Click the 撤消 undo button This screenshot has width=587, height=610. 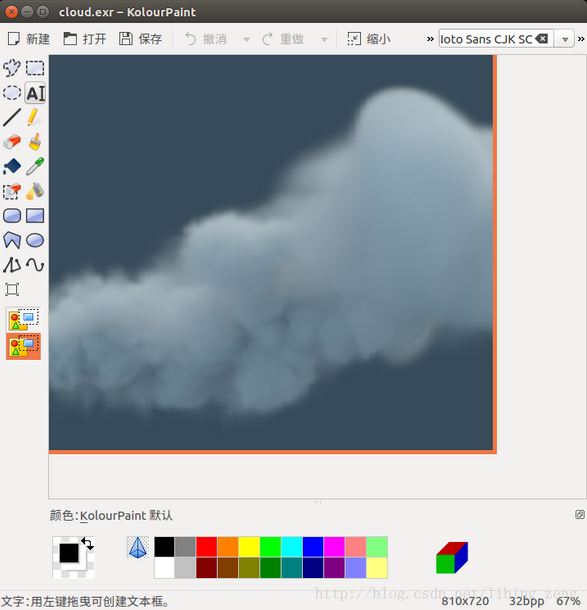point(206,39)
